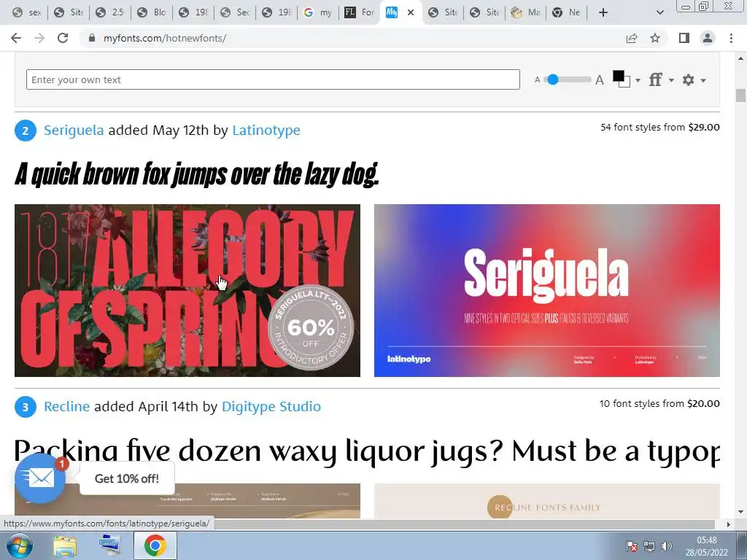
Task: Click the browser forward arrow
Action: click(x=39, y=38)
